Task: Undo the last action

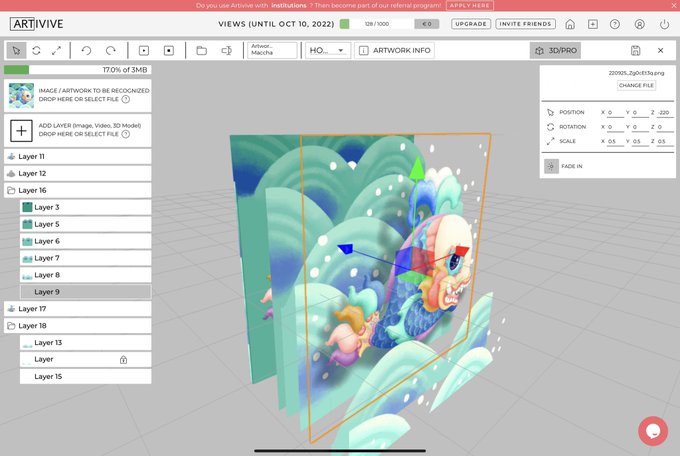Action: tap(86, 51)
